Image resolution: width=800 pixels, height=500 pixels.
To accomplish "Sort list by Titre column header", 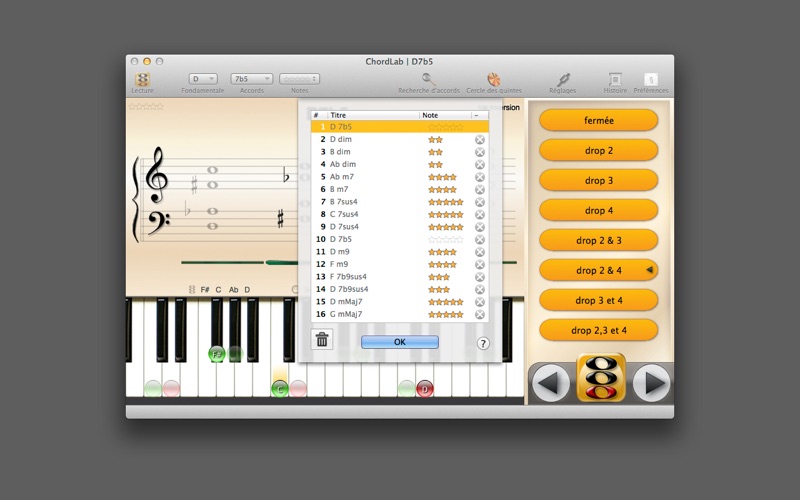I will click(x=372, y=115).
